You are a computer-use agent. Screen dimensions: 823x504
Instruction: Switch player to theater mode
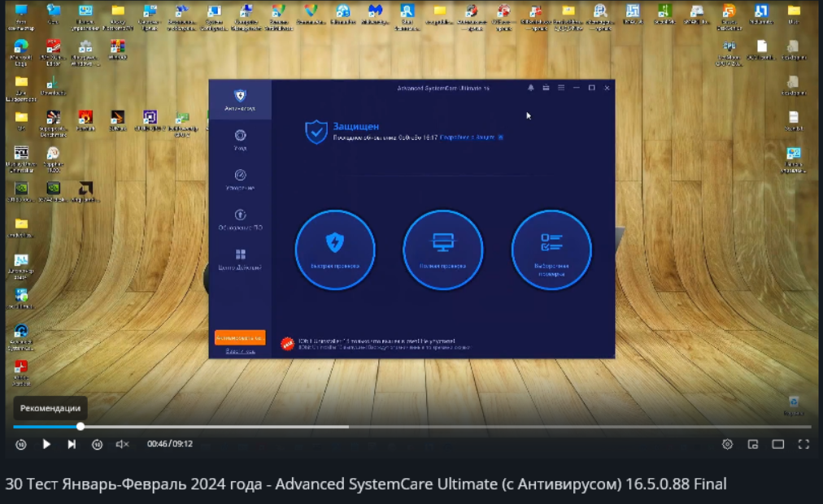coord(777,444)
